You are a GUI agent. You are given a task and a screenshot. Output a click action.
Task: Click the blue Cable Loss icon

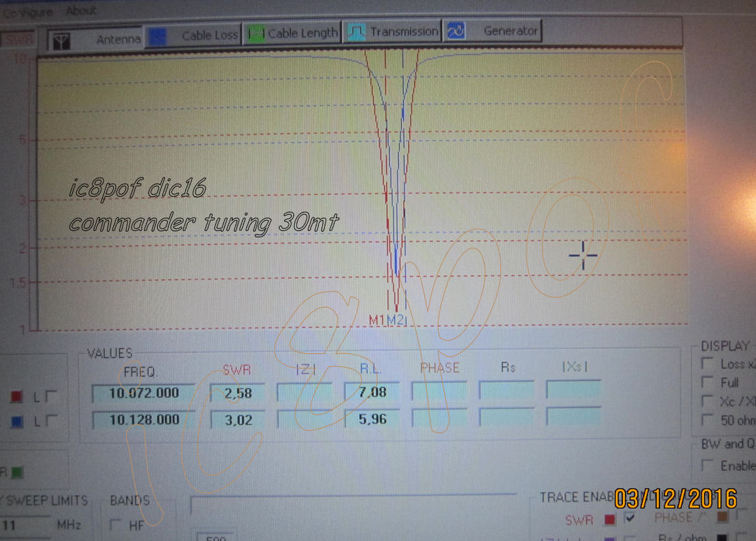pyautogui.click(x=157, y=37)
